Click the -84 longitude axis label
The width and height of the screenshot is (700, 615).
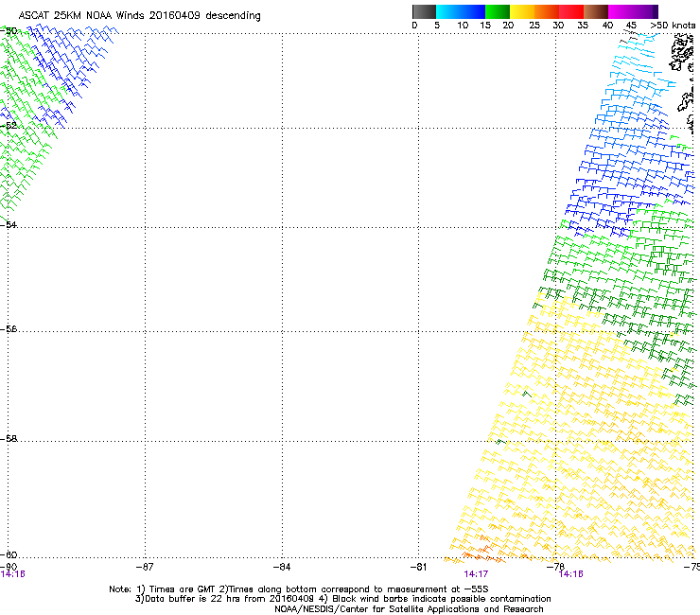tap(282, 567)
